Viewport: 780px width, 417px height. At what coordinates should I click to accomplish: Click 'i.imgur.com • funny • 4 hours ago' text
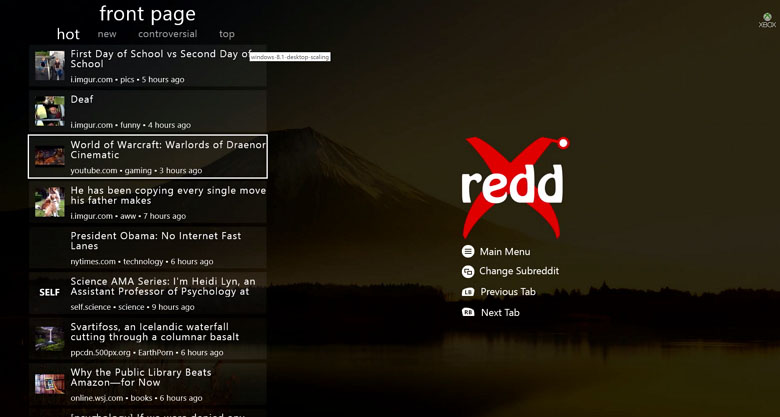tap(130, 125)
